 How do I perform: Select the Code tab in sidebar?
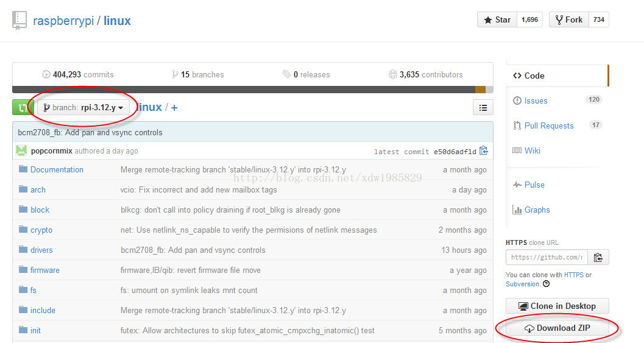557,76
